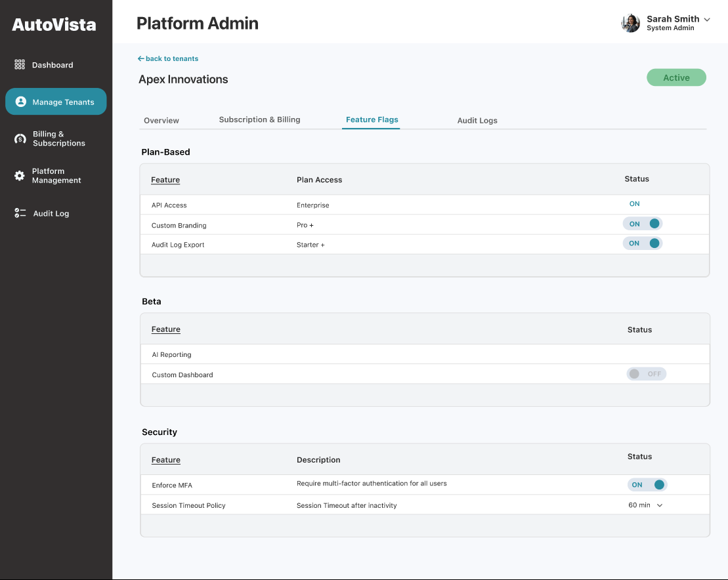The image size is (728, 580).
Task: Enable the Custom Dashboard beta toggle
Action: pos(646,374)
